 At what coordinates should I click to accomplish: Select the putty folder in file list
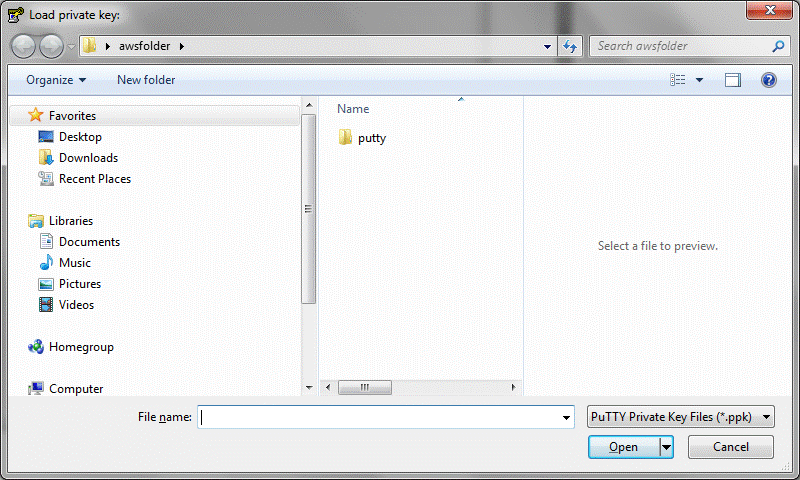371,138
